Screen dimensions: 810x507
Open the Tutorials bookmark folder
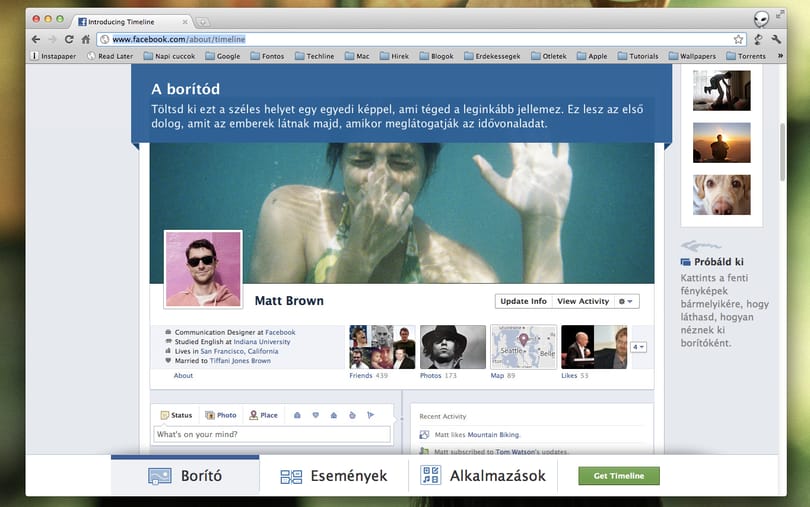pyautogui.click(x=638, y=56)
